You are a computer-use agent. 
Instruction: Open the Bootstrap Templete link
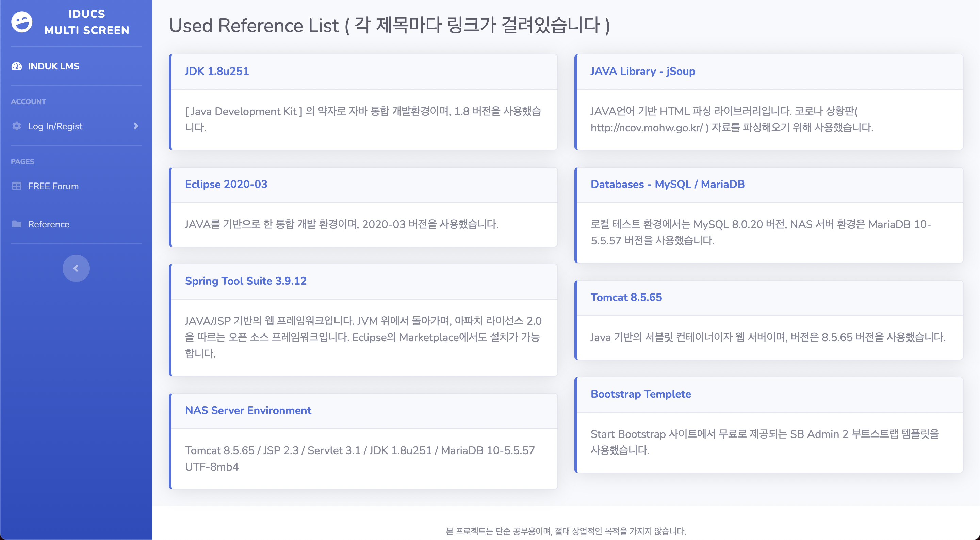click(641, 394)
